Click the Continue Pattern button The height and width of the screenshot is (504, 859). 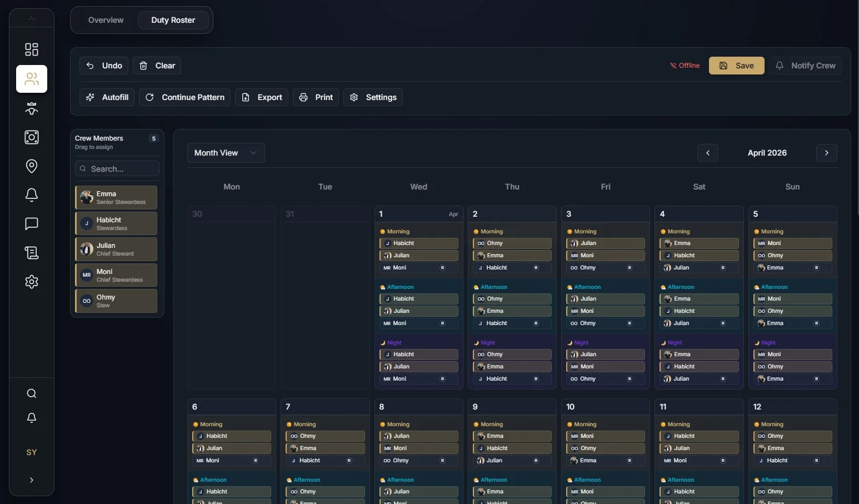pos(184,97)
